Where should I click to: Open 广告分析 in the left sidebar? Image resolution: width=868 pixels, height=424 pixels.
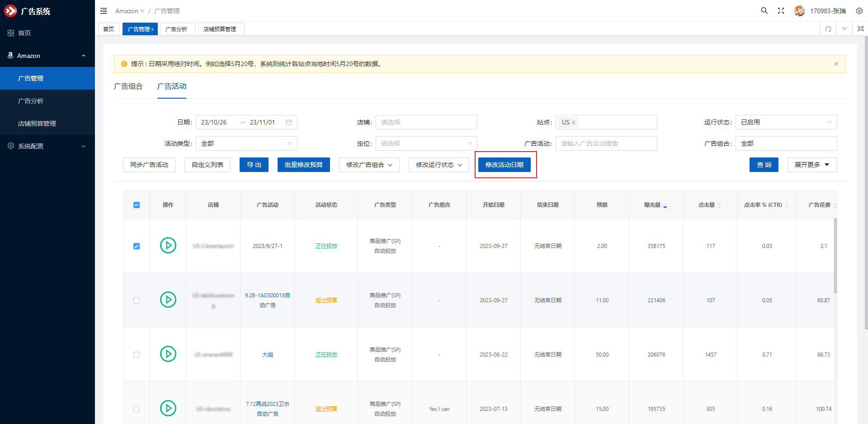point(31,101)
